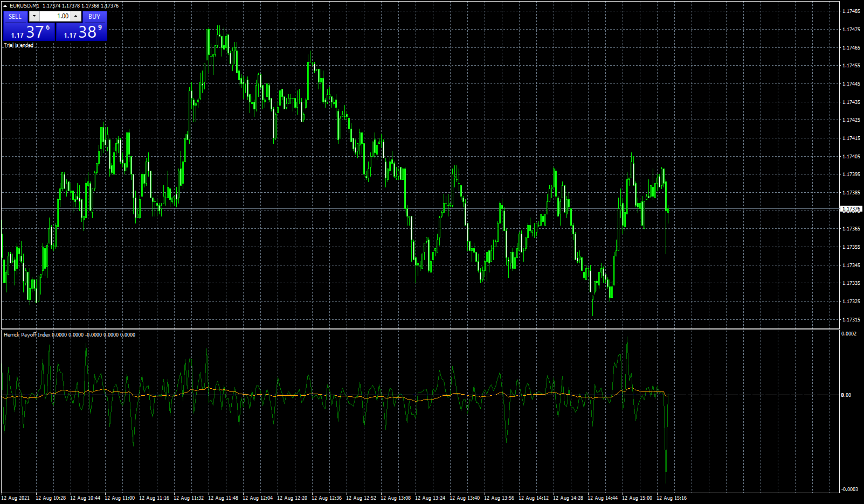
Task: Select the current price marker 1.17376
Action: pos(851,209)
